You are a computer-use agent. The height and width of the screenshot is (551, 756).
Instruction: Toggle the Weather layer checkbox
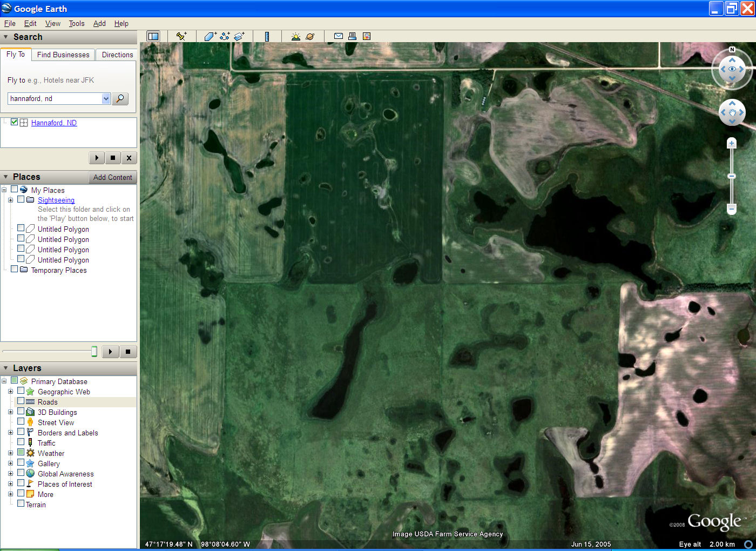pos(21,453)
